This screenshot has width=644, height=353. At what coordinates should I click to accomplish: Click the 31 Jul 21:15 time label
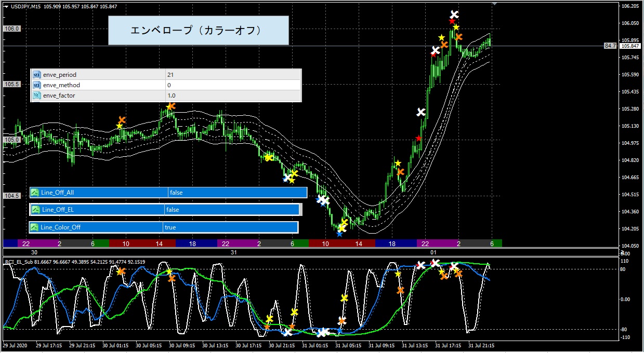click(481, 345)
